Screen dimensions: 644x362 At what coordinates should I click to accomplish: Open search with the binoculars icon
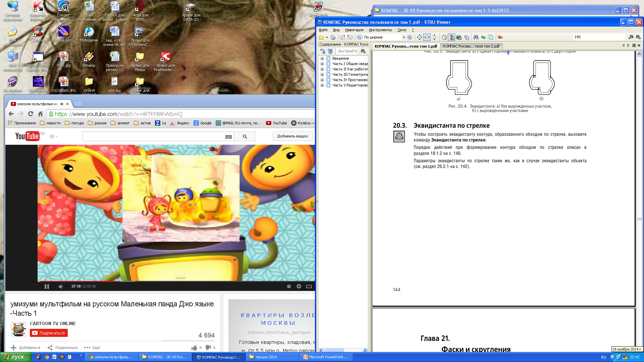(476, 37)
